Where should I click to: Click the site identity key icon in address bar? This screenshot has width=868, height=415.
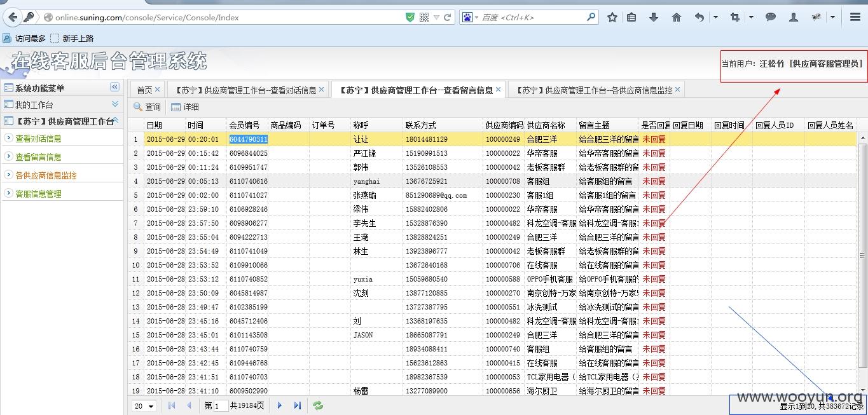coord(29,17)
